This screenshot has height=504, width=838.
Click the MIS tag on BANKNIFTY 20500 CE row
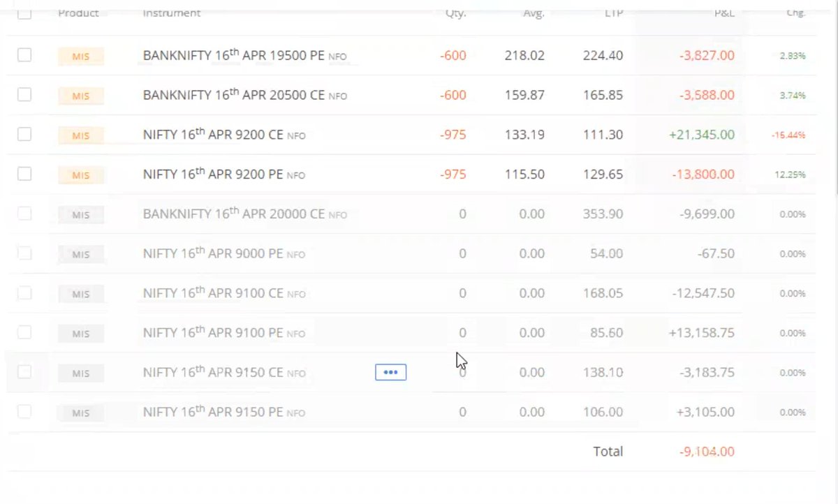81,96
